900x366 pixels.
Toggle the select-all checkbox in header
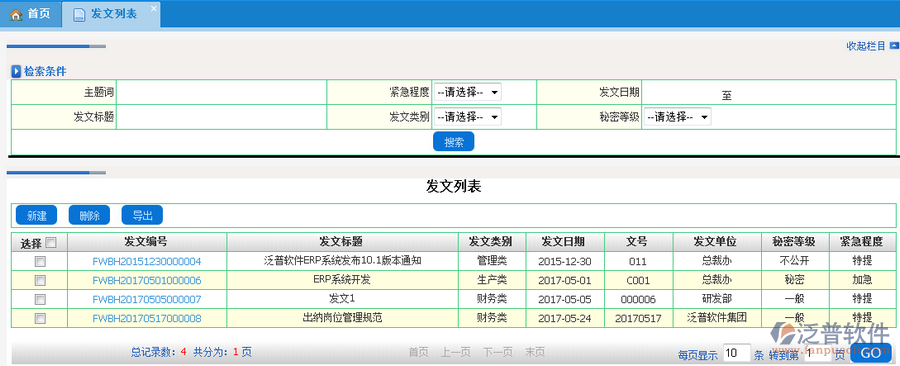[x=51, y=242]
